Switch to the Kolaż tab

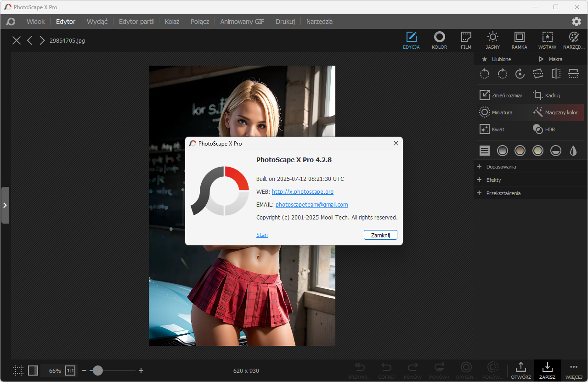point(172,22)
